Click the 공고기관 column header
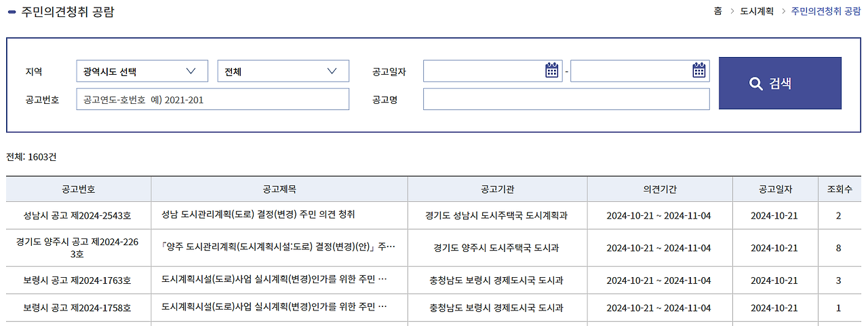The width and height of the screenshot is (868, 326). pyautogui.click(x=497, y=189)
